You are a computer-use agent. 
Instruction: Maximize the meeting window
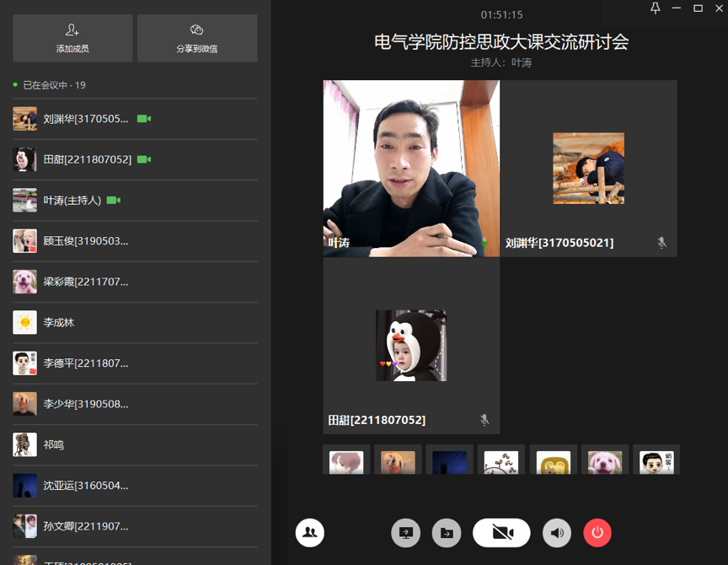[698, 8]
